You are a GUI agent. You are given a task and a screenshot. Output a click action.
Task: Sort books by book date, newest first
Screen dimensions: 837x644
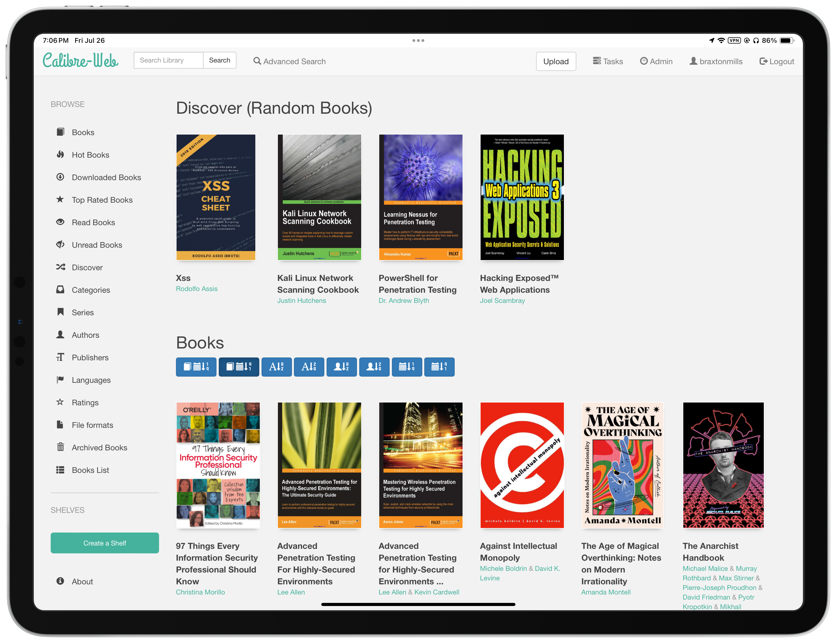tap(196, 367)
